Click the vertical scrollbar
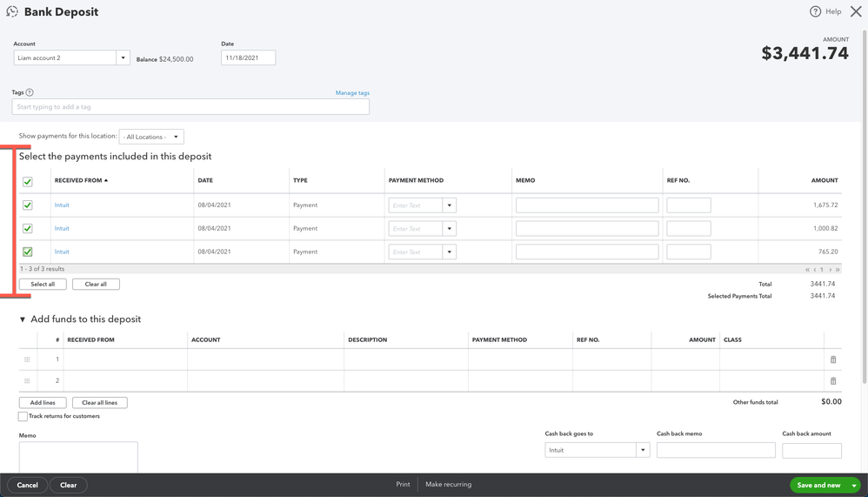 (865, 205)
